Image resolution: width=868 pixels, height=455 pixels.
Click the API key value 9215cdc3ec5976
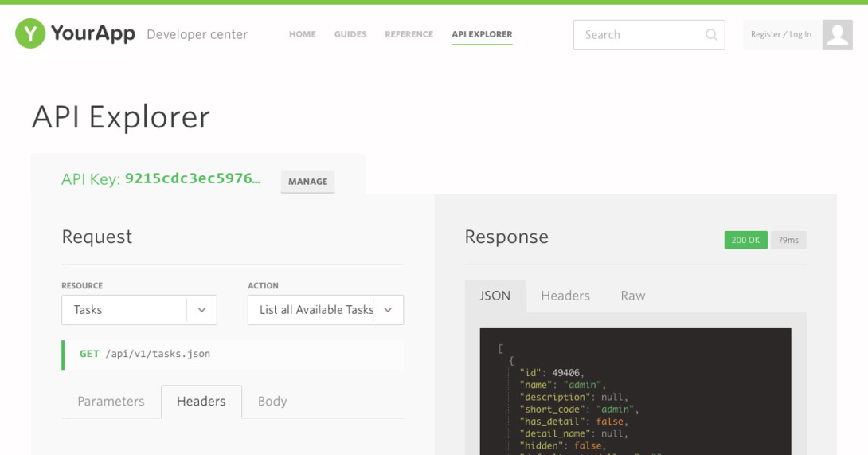[193, 178]
